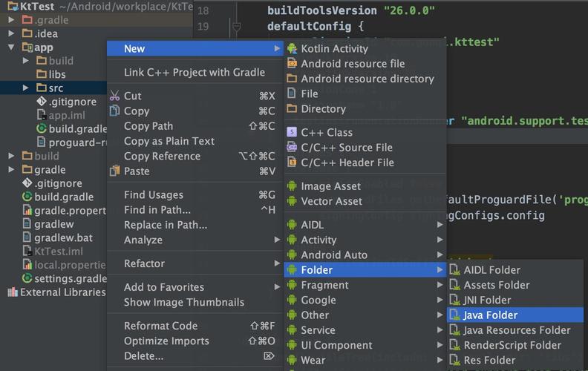
Task: Click the gradle.properties file icon
Action: (x=27, y=210)
